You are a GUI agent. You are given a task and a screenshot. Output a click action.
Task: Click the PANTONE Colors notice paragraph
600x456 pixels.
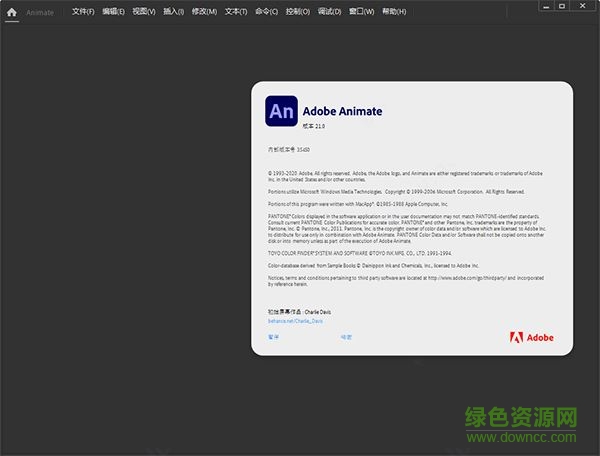pos(407,229)
